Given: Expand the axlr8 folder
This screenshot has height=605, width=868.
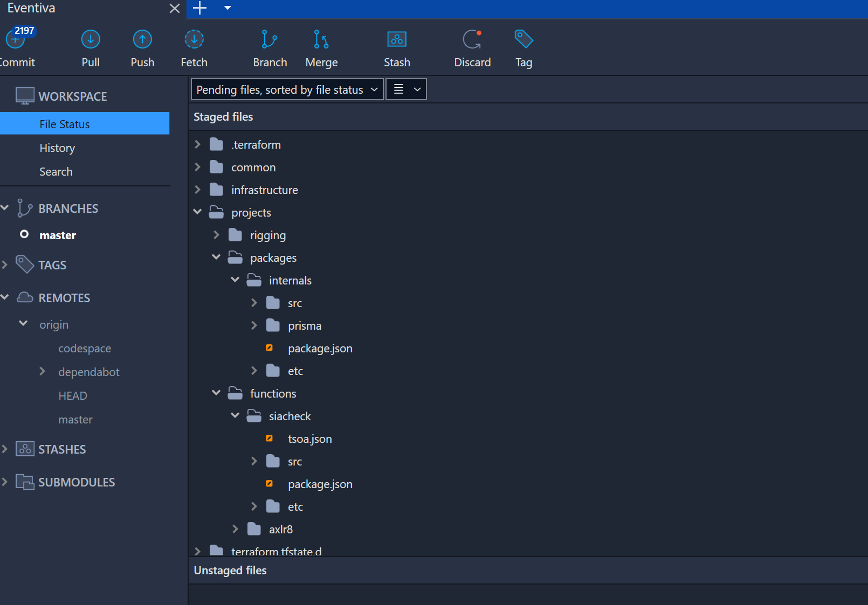Looking at the screenshot, I should coord(235,529).
